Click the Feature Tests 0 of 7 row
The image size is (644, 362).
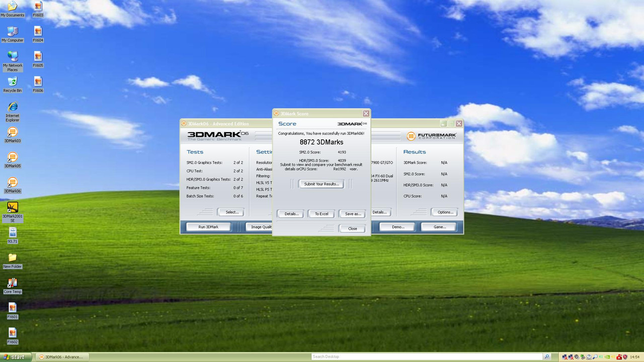point(215,188)
